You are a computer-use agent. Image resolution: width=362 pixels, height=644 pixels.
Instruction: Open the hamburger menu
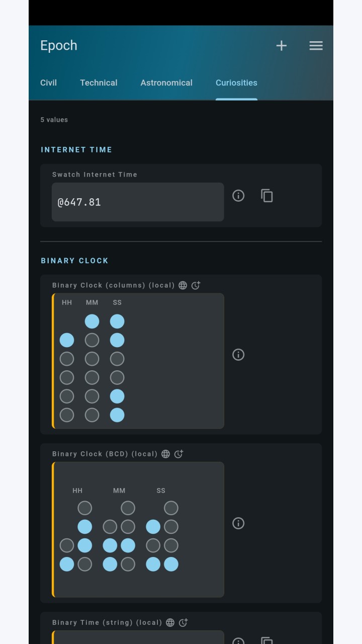316,46
